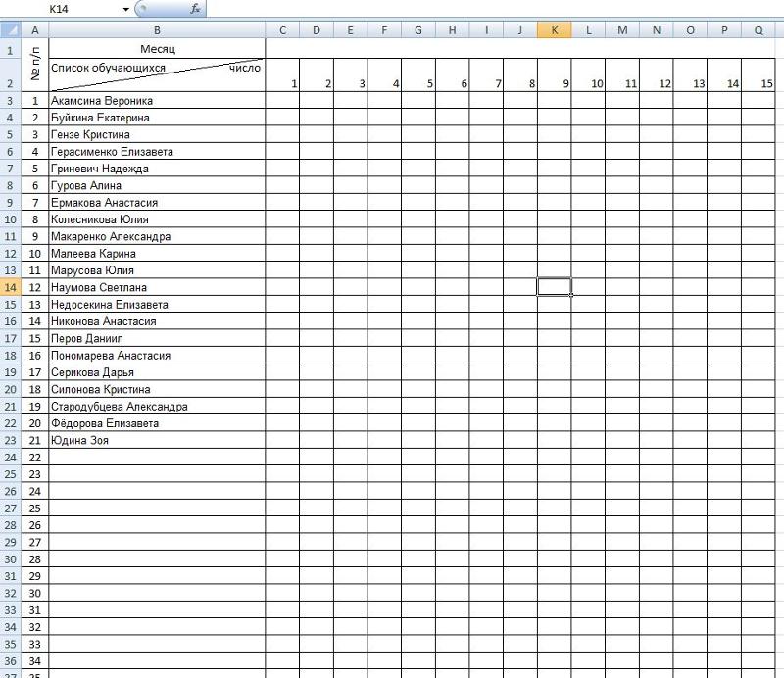Click the cell Буйкина Екатерина
784x678 pixels.
pyautogui.click(x=157, y=118)
